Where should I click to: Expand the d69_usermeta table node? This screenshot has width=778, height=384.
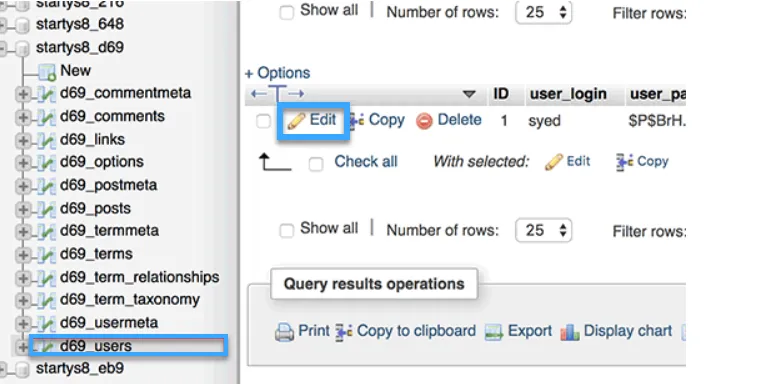point(22,323)
